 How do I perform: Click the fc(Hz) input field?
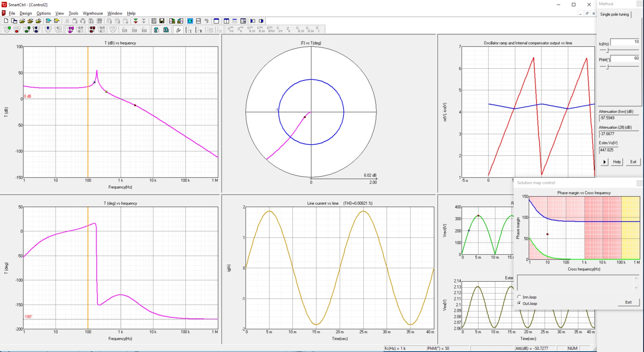[x=625, y=42]
